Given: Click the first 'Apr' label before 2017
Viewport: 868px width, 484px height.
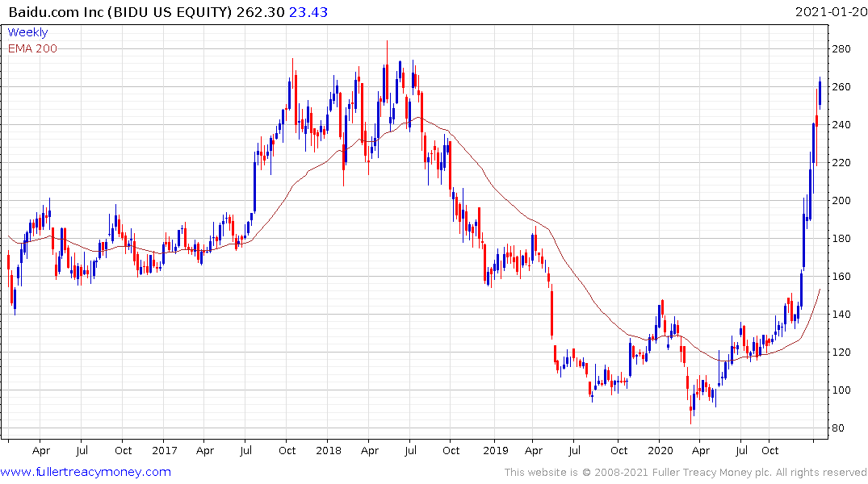Looking at the screenshot, I should pyautogui.click(x=41, y=451).
